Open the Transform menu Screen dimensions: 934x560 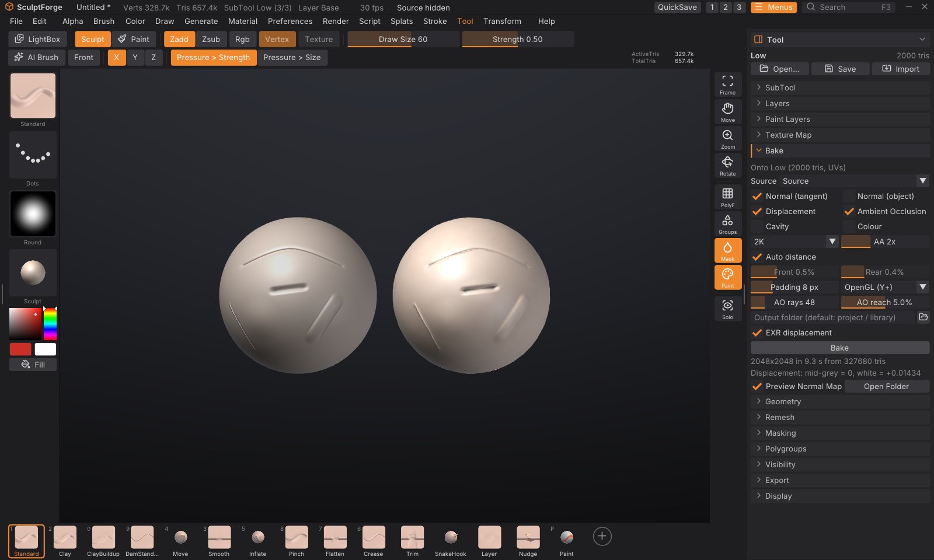pos(502,21)
